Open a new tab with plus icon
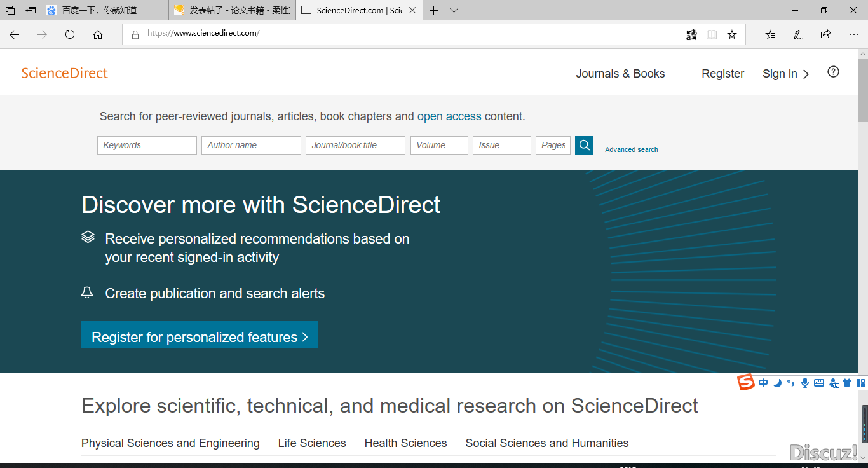Image resolution: width=868 pixels, height=468 pixels. click(434, 10)
